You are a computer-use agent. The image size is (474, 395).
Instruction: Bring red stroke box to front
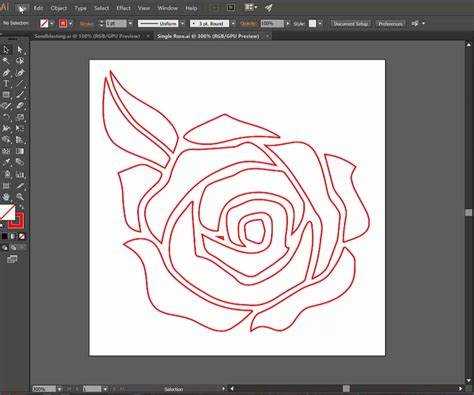(17, 220)
